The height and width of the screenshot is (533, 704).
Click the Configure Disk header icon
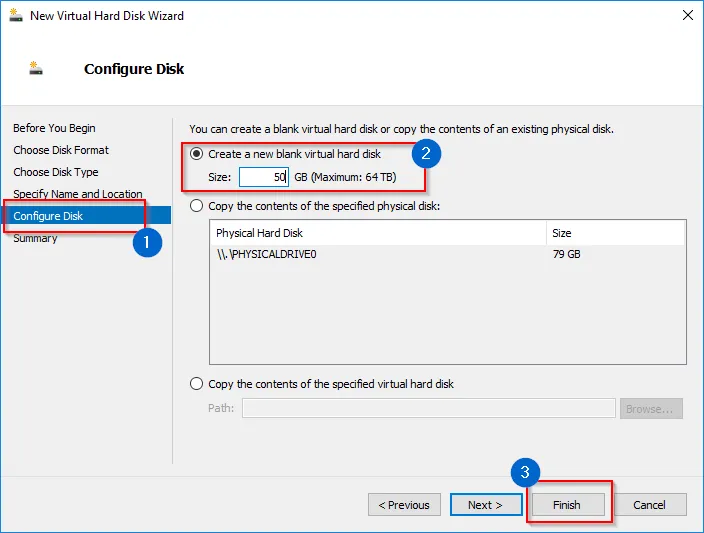37,69
